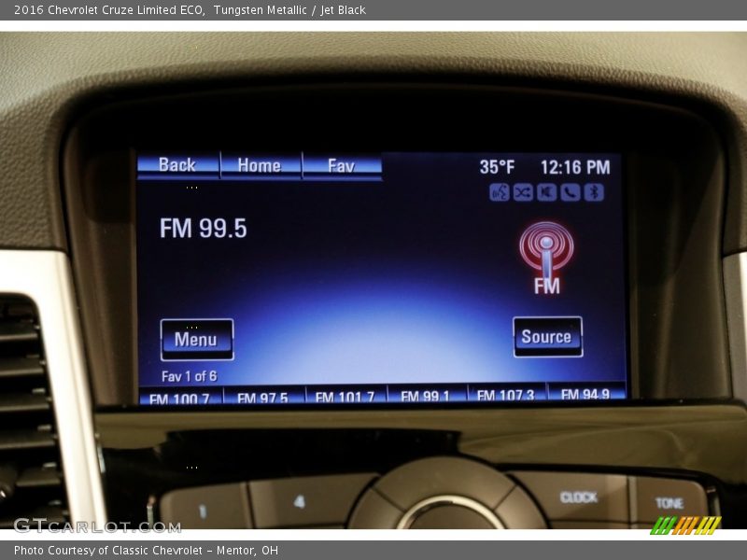Tap the 35°F temperature reading

(x=497, y=167)
